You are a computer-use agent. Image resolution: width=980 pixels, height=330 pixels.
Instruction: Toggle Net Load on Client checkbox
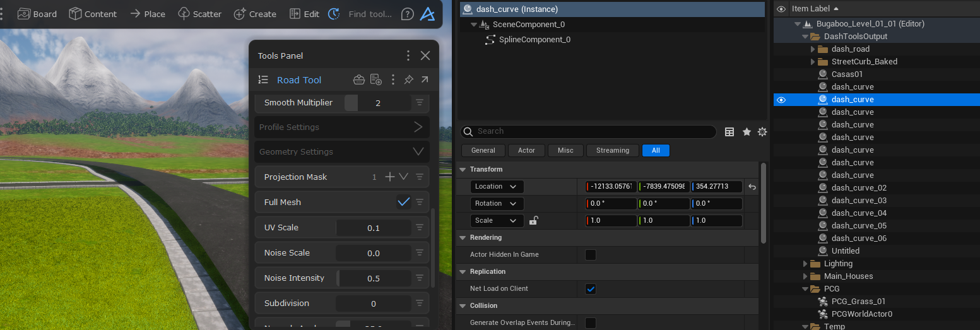(591, 288)
